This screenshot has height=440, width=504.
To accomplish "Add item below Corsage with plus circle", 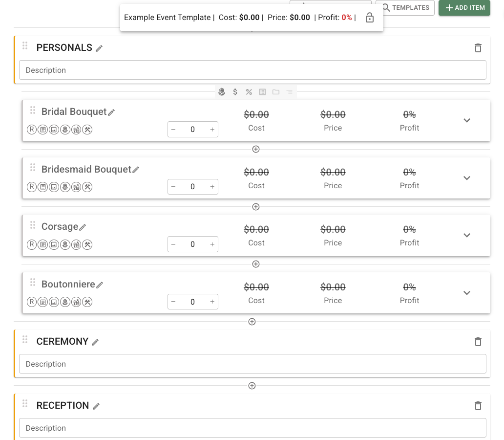I will (256, 264).
